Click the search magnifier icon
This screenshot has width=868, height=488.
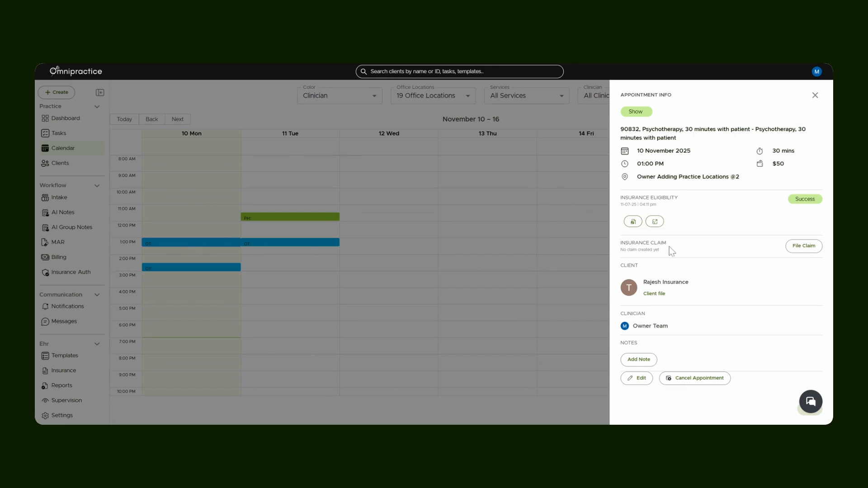click(363, 71)
